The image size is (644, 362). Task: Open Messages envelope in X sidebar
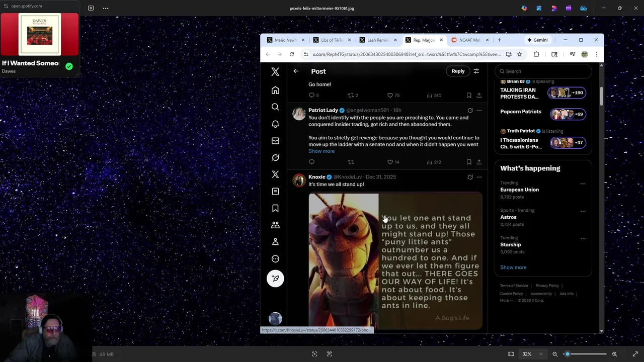[275, 141]
